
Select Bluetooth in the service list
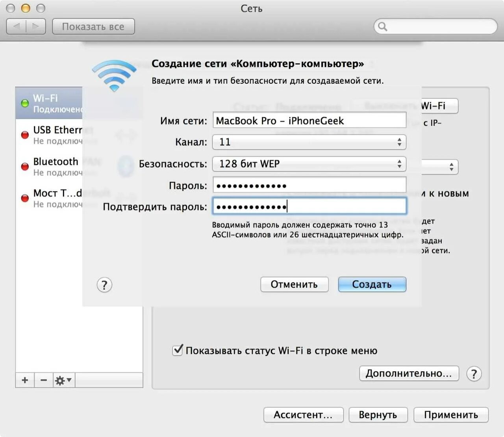point(49,166)
